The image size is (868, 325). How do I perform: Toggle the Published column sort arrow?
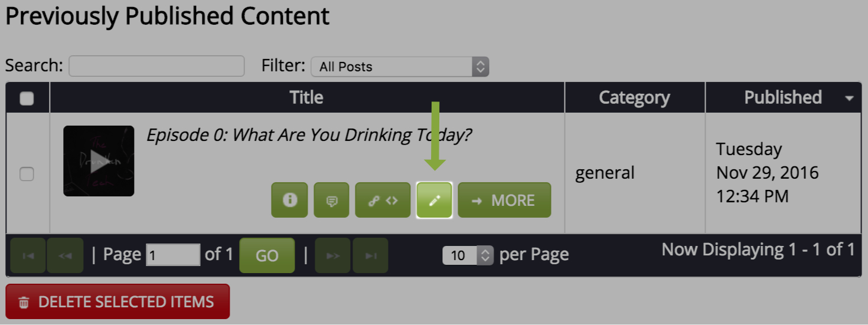[849, 99]
